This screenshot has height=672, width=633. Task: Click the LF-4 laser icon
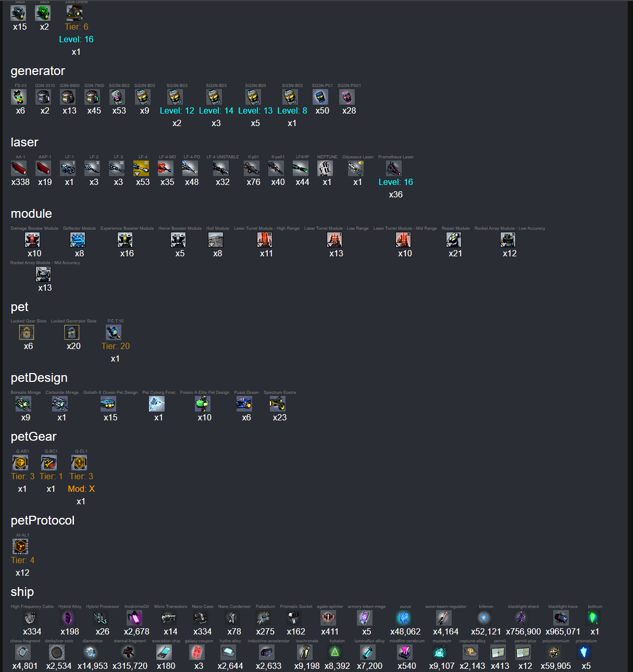coord(141,168)
